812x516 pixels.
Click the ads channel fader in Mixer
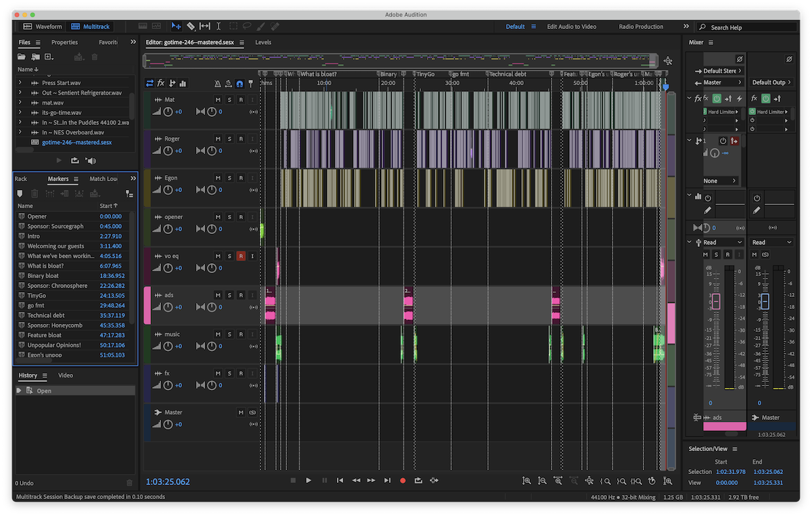716,302
